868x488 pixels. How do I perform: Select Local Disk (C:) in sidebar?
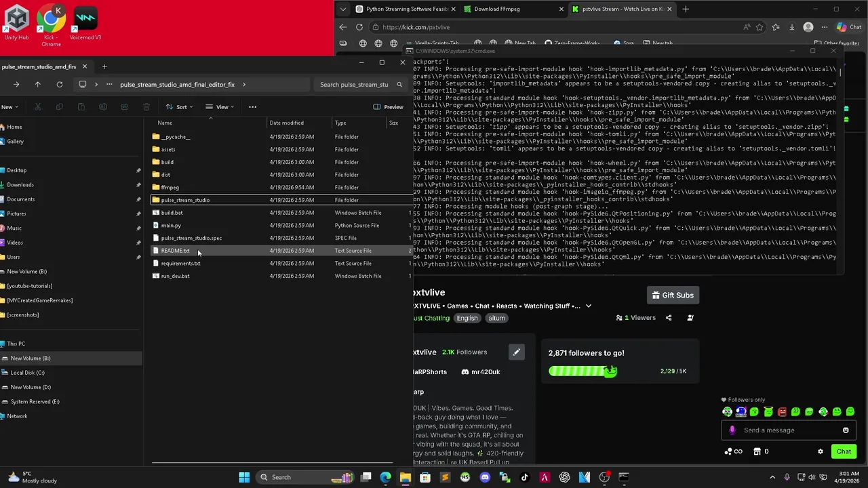27,373
